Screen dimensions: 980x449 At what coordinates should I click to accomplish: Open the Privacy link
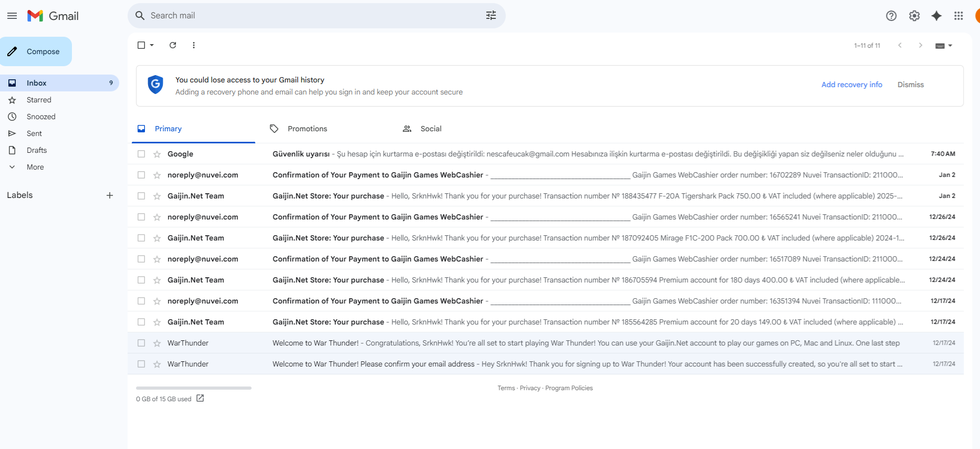pyautogui.click(x=530, y=388)
